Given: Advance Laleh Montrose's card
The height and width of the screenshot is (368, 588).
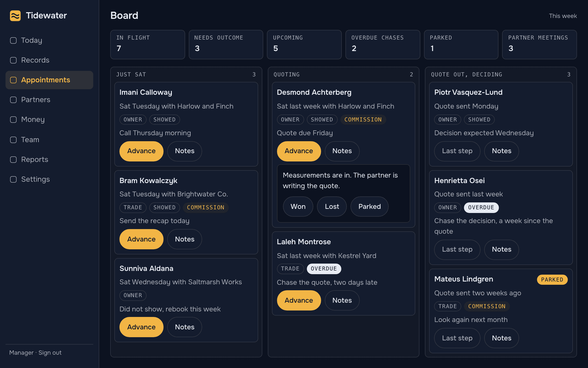Looking at the screenshot, I should [299, 300].
